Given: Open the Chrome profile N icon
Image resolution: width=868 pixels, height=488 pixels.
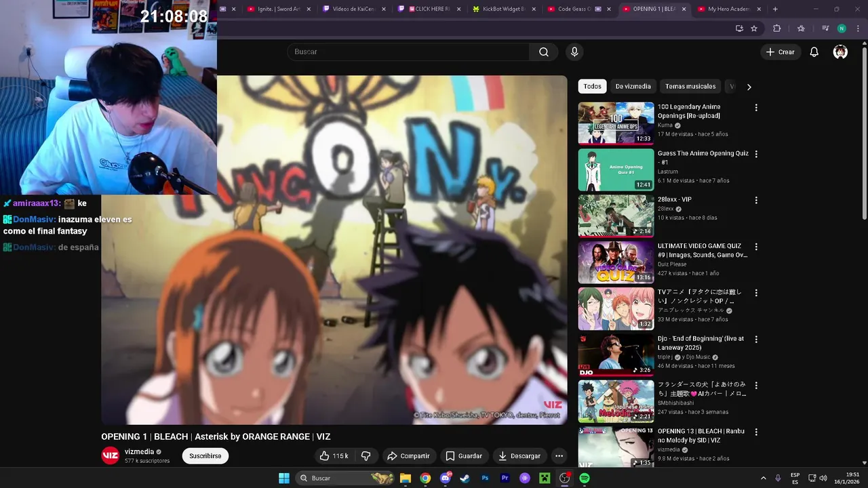Looking at the screenshot, I should [842, 28].
